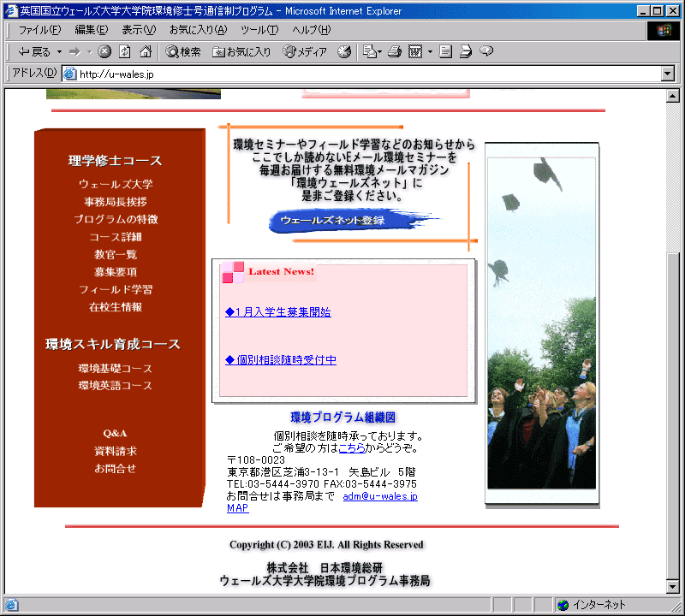
Task: Click the vertical scrollbar thumb
Action: tap(673, 415)
